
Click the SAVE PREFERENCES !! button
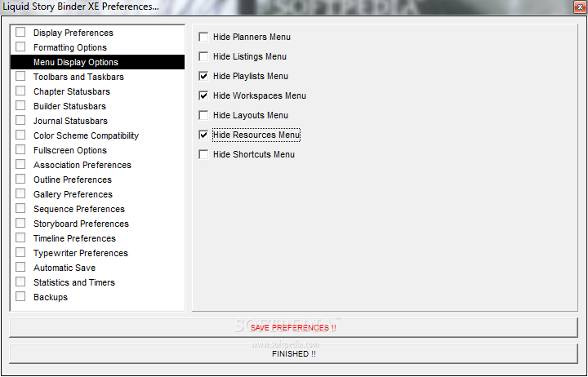293,328
